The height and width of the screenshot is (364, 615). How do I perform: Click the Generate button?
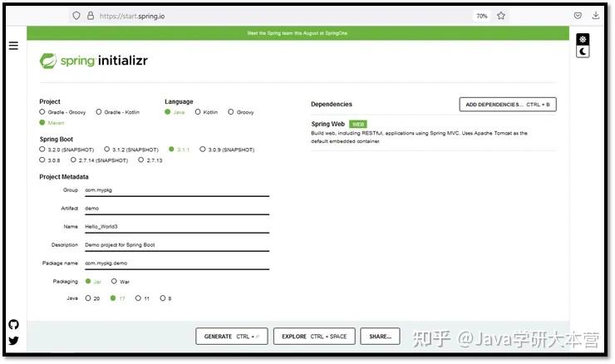click(x=231, y=336)
